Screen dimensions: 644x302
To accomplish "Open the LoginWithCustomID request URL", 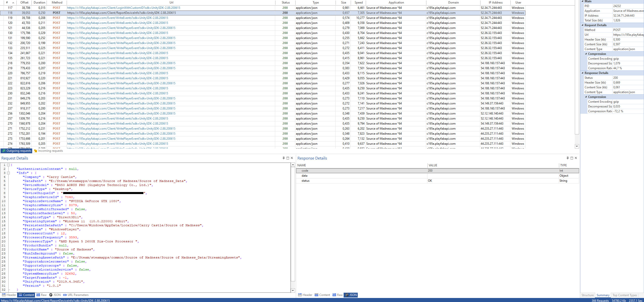I will 124,8.
